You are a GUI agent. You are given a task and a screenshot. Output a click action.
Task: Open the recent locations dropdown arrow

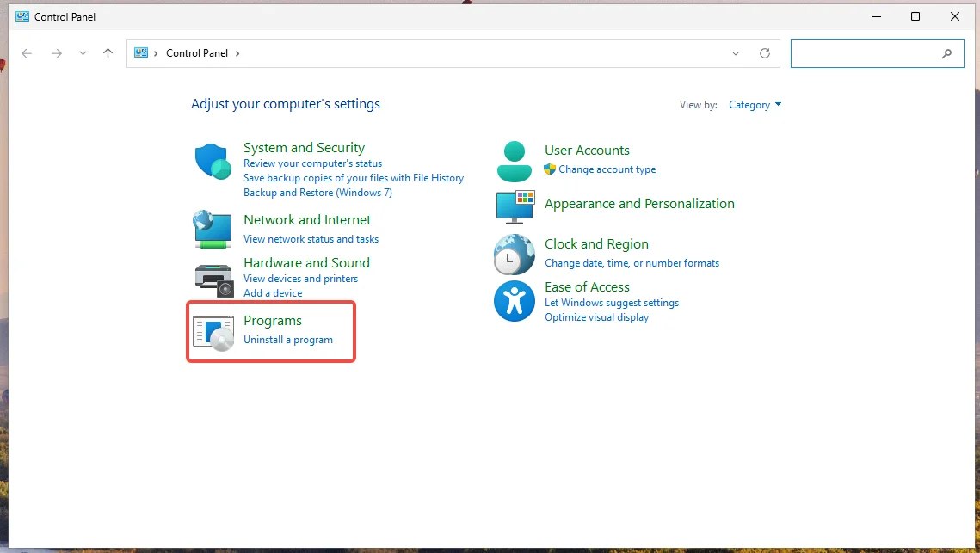tap(83, 53)
